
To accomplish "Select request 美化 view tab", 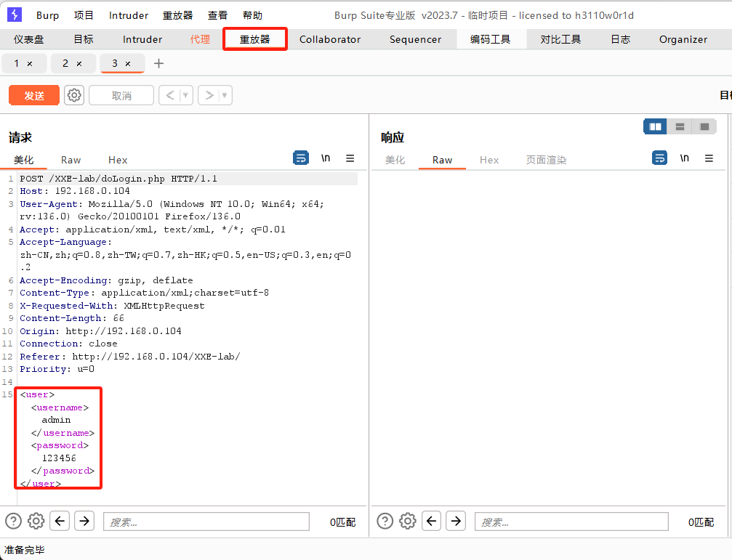I will click(x=23, y=160).
